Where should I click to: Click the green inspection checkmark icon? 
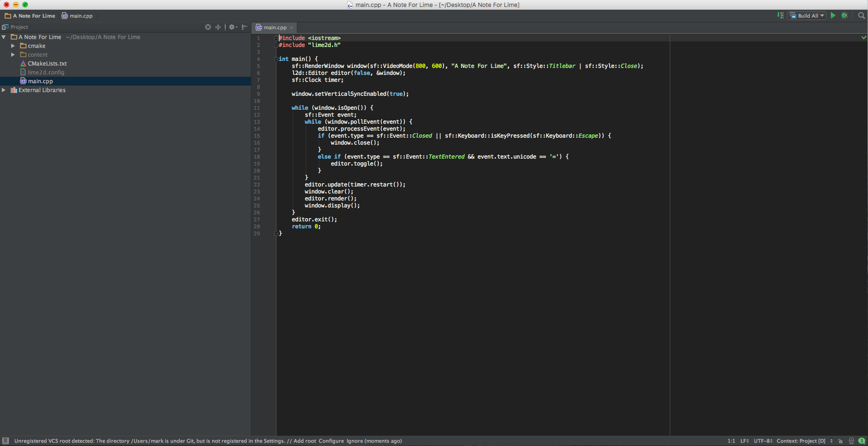click(864, 37)
